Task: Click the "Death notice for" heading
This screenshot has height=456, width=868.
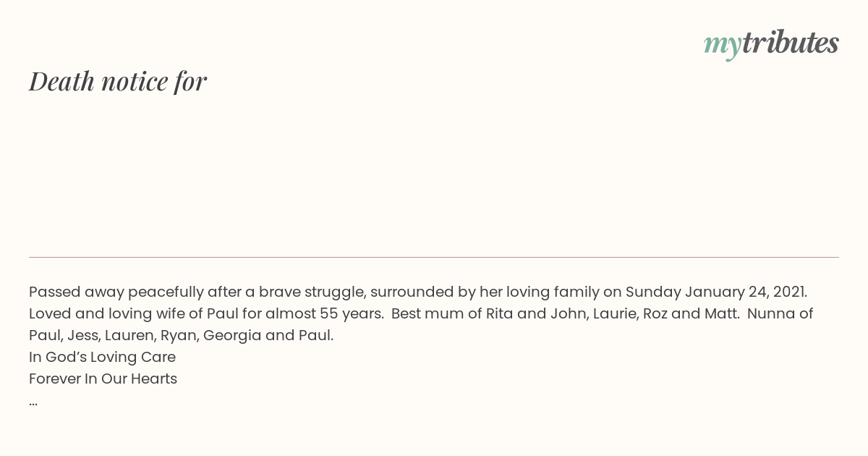Action: click(118, 81)
